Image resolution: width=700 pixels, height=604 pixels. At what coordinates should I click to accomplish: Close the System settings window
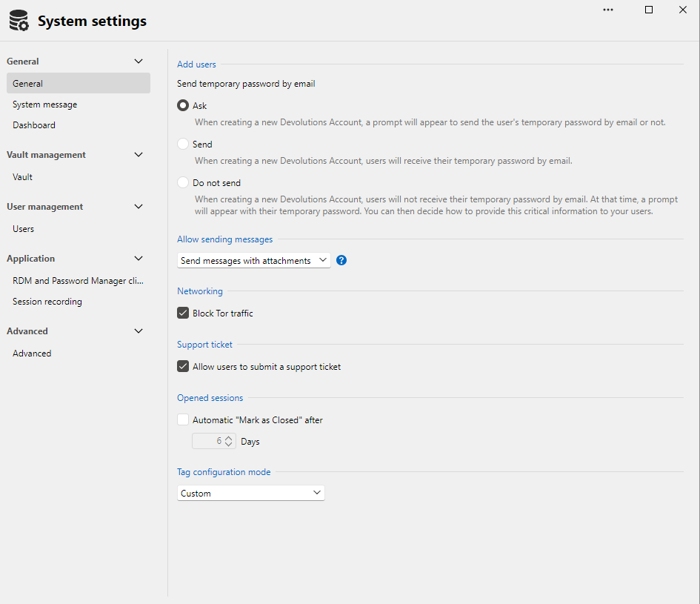pos(682,10)
